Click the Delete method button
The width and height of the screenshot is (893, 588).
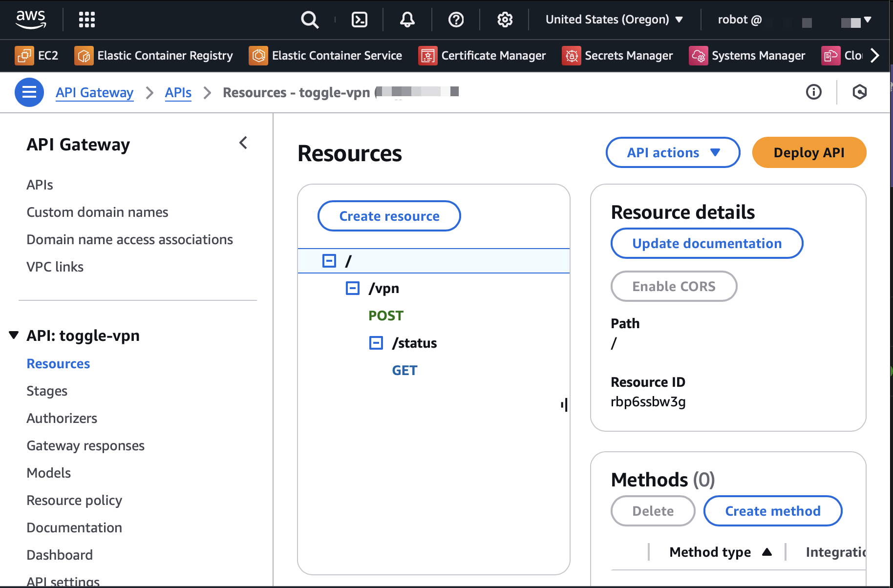[x=653, y=511]
